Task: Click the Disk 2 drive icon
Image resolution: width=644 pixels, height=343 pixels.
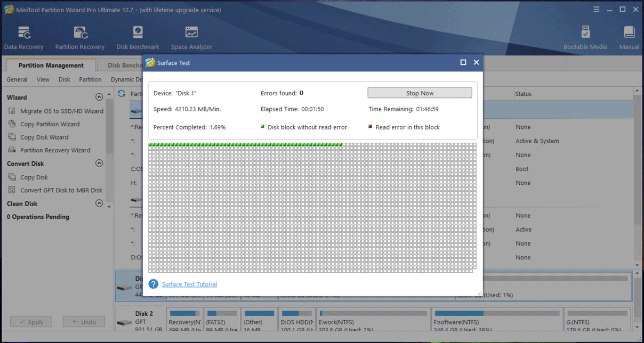Action: point(124,322)
